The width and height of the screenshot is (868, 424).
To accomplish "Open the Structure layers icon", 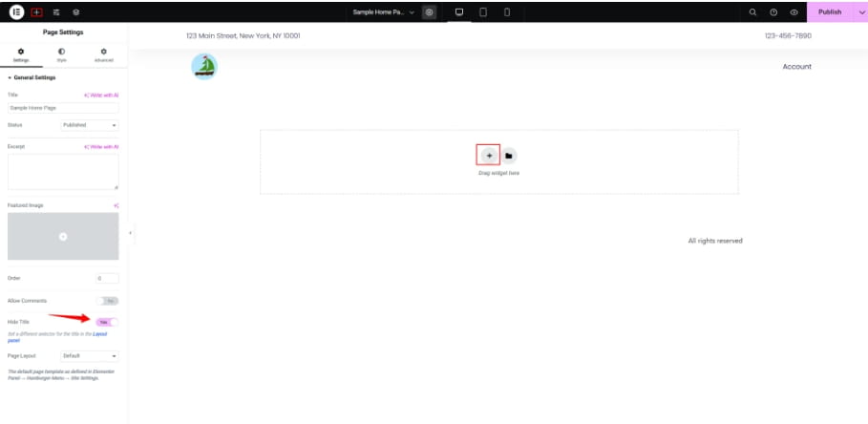I will tap(76, 12).
